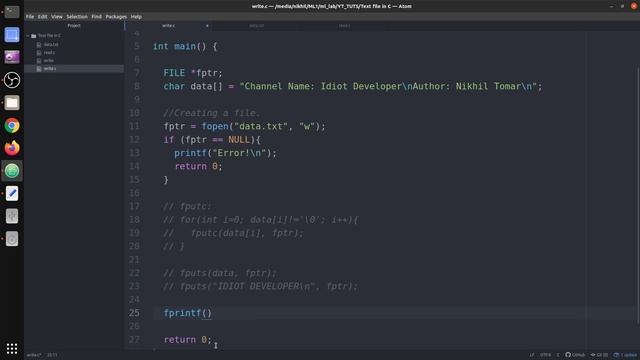Click the FILE type on line 7

[x=174, y=73]
